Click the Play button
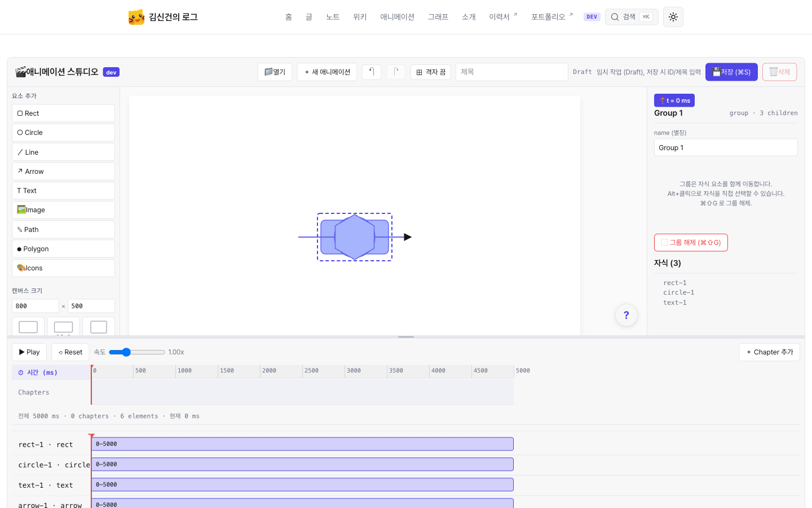The height and width of the screenshot is (508, 812). pos(29,352)
